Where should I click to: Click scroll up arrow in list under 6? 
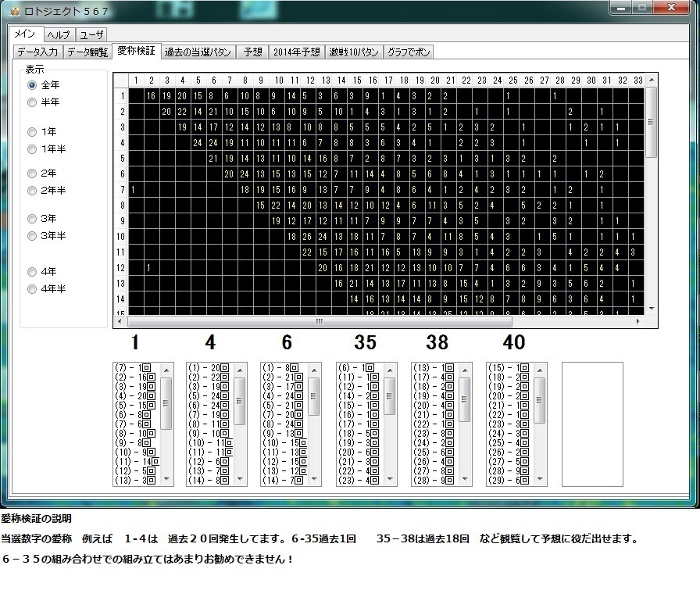point(314,370)
